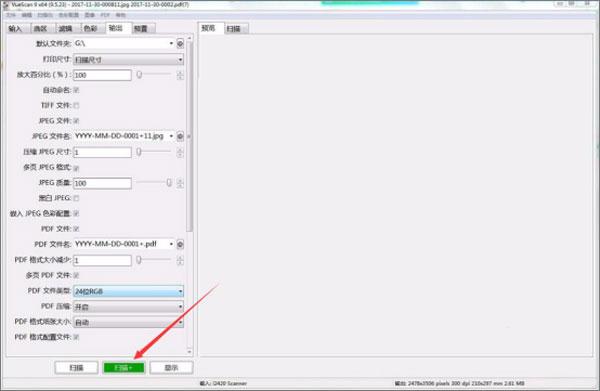Enable 黑白 JPEG checkbox

pos(76,198)
